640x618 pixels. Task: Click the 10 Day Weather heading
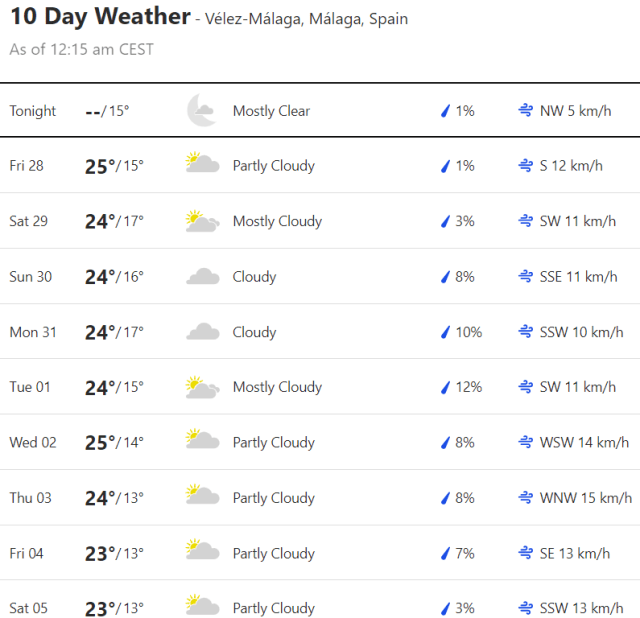[100, 17]
